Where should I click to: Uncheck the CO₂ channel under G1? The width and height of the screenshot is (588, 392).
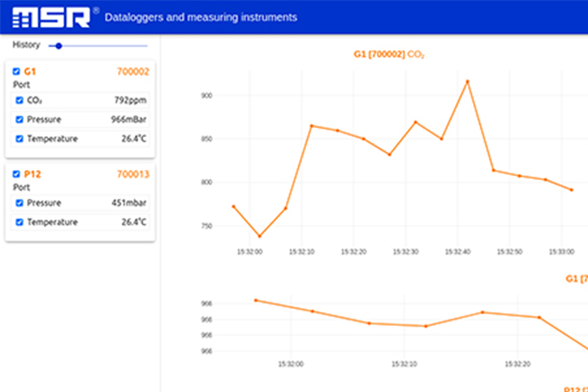pyautogui.click(x=20, y=100)
